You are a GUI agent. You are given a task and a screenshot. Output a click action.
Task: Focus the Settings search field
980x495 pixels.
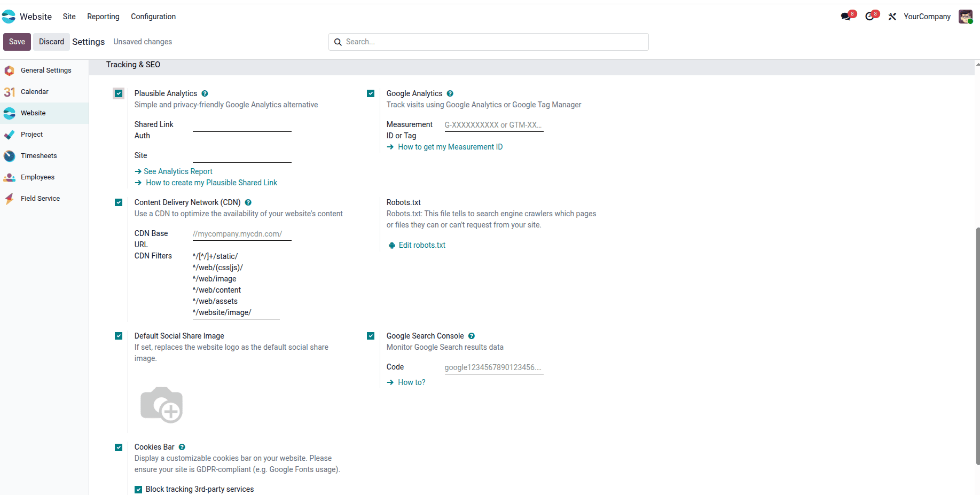click(489, 42)
